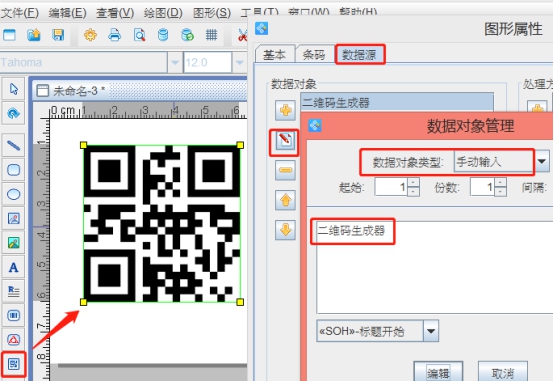Viewport: 554px width, 381px height.
Task: Open the Tahoma font dropdown arrow
Action: [x=175, y=63]
